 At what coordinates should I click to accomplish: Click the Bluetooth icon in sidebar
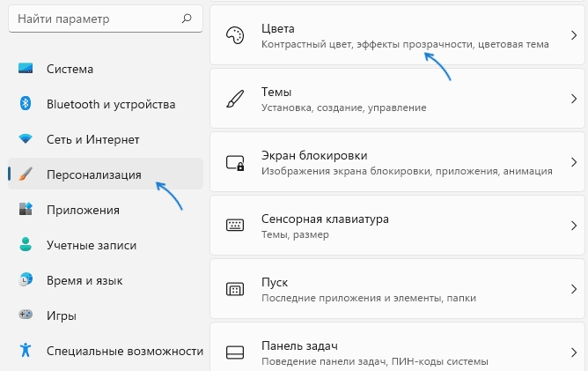26,103
